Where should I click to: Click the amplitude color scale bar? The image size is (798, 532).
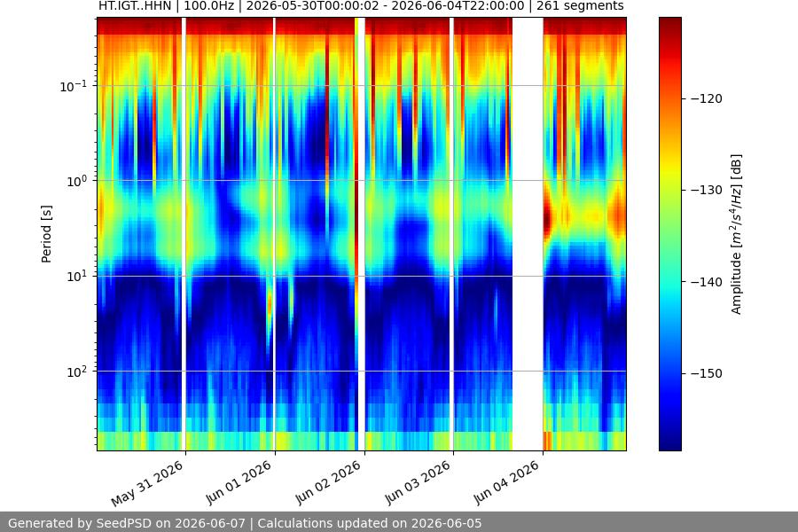click(x=669, y=234)
